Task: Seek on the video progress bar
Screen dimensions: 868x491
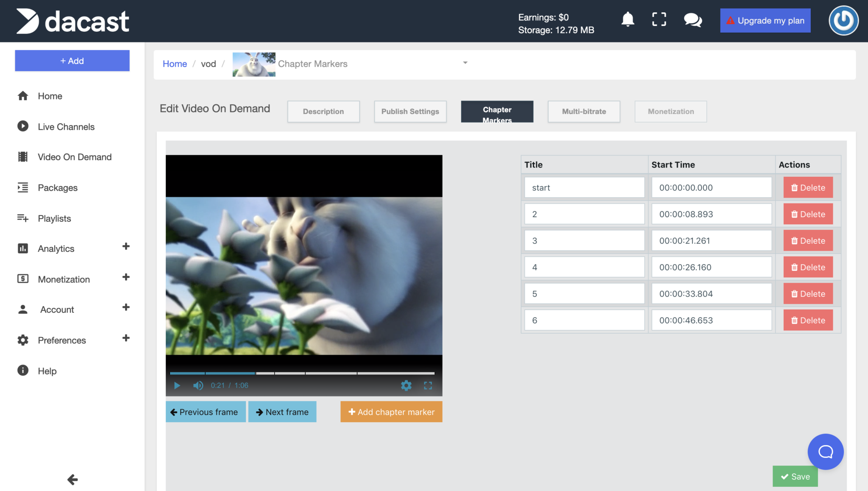Action: (x=302, y=373)
